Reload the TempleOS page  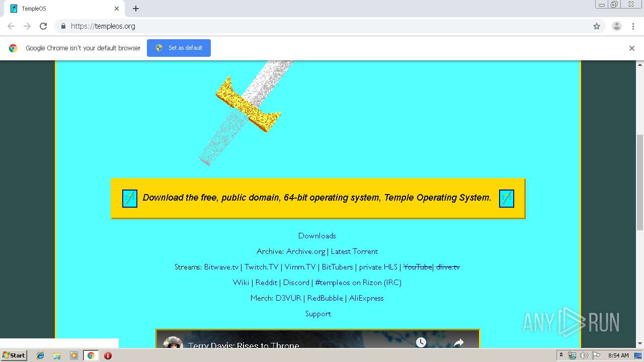pyautogui.click(x=43, y=26)
